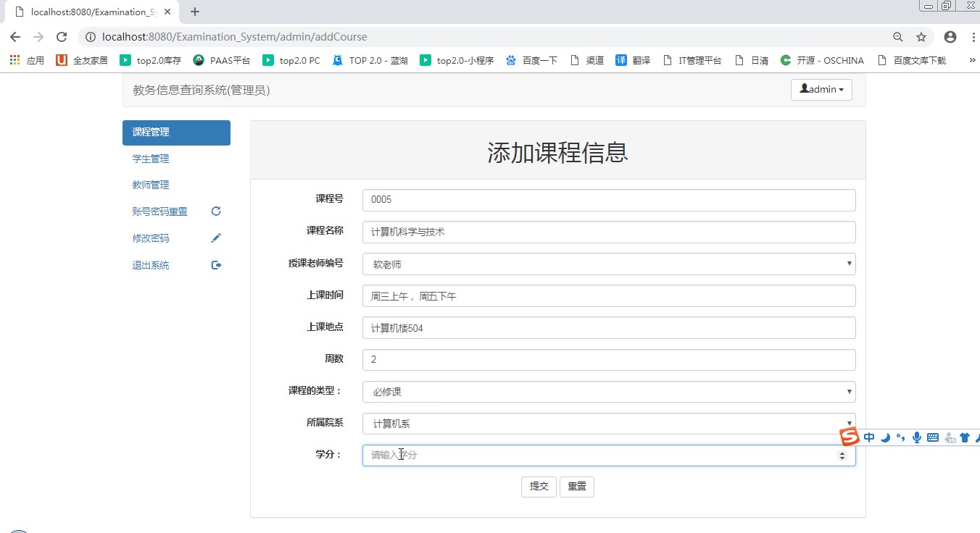Open the 日清 bookmark
980x533 pixels.
752,60
